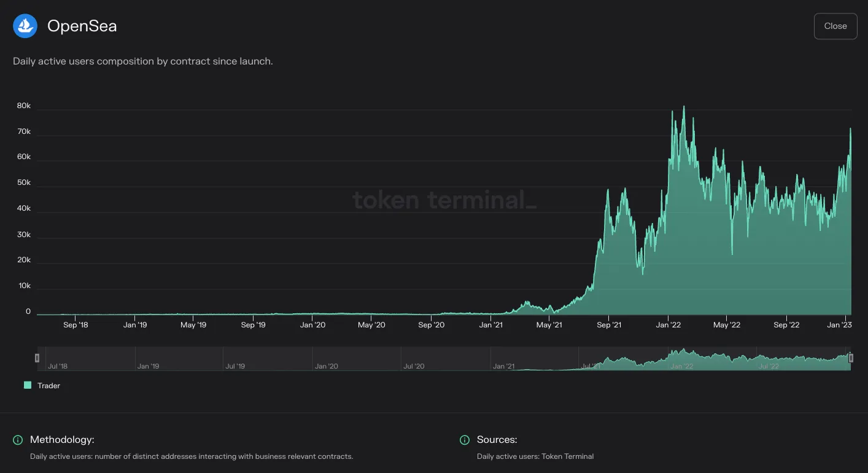Grab the left handle of the range navigator

37,358
